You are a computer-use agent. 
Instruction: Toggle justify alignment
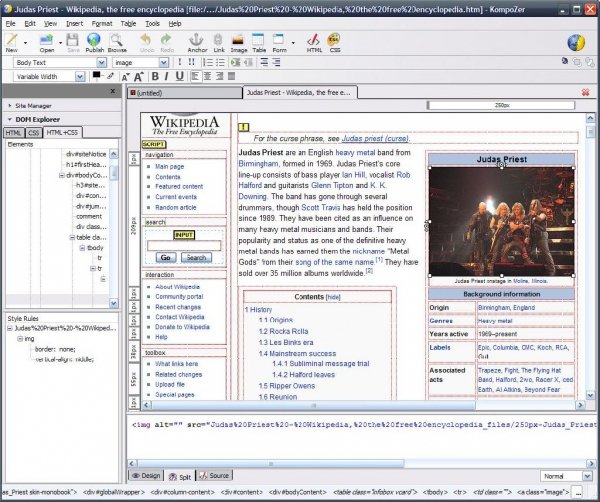tap(232, 77)
